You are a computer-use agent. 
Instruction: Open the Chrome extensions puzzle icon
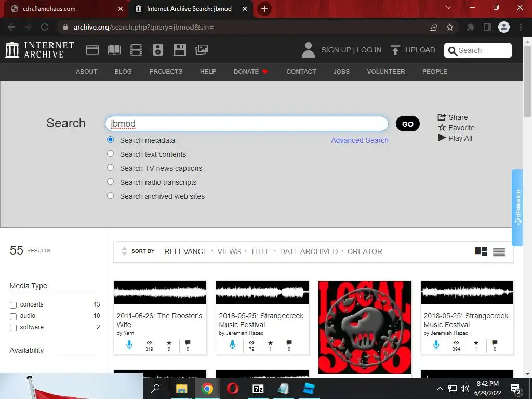click(x=470, y=27)
